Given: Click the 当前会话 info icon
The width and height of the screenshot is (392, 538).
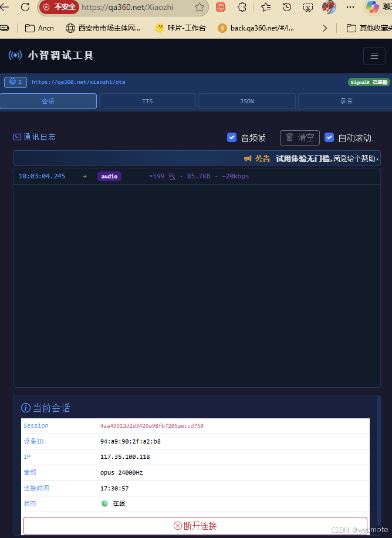Looking at the screenshot, I should coord(26,408).
